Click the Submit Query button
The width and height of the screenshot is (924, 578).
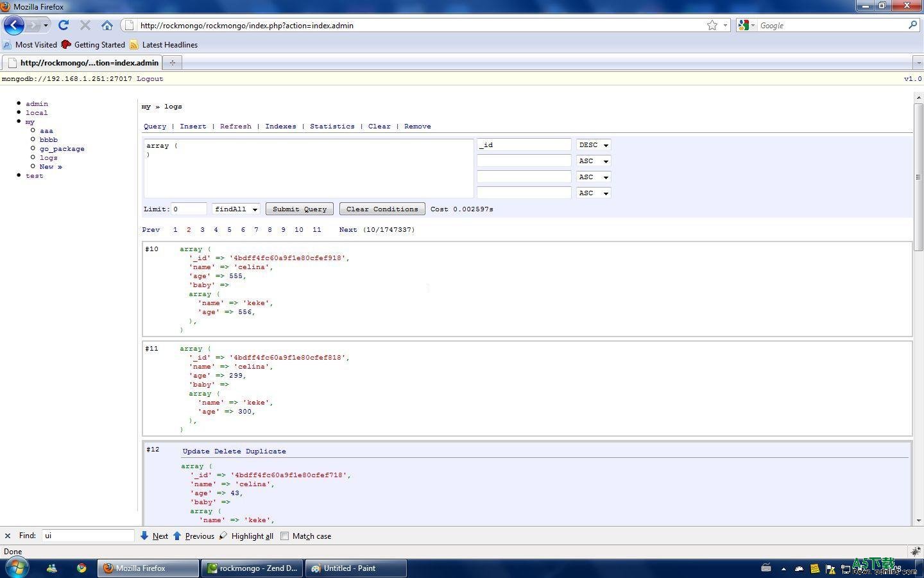300,209
